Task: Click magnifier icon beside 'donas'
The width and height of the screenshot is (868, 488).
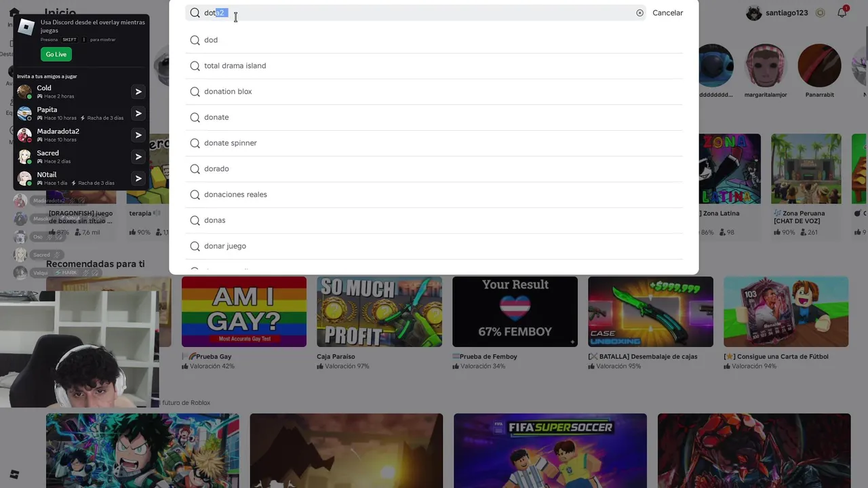Action: pyautogui.click(x=195, y=220)
